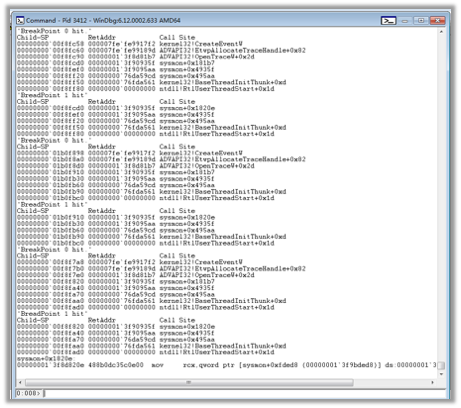Click the stack row with Child-SP 00f8f7e0

coord(136,275)
